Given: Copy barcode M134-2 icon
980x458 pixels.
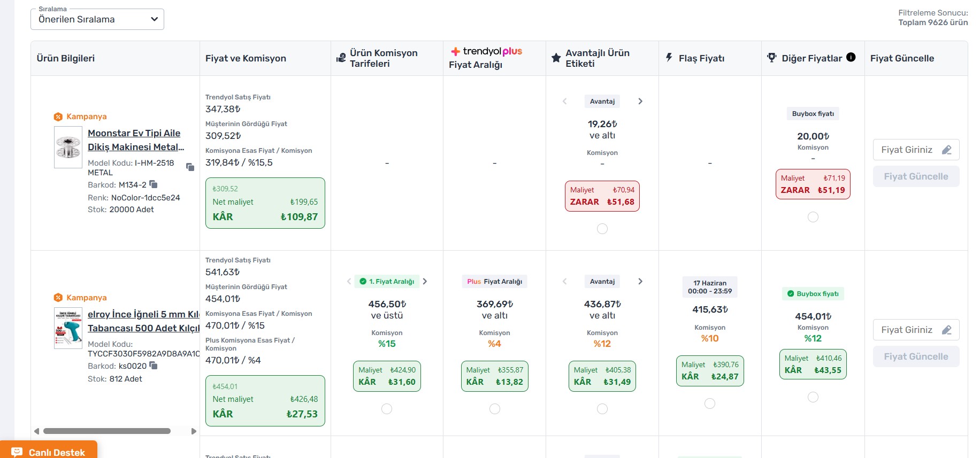Looking at the screenshot, I should point(154,184).
